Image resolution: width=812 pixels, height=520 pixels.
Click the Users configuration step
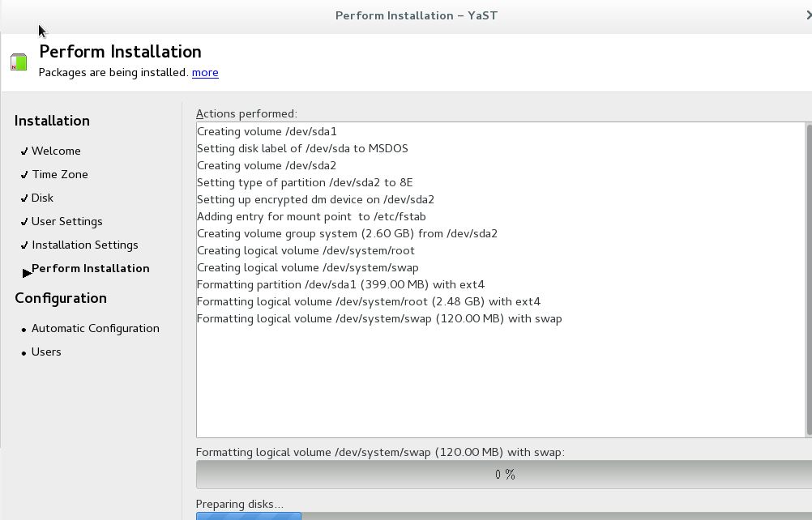tap(46, 352)
